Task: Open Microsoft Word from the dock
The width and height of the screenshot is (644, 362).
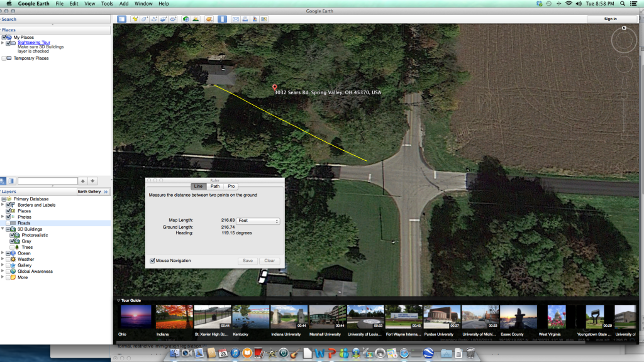Action: [x=319, y=353]
